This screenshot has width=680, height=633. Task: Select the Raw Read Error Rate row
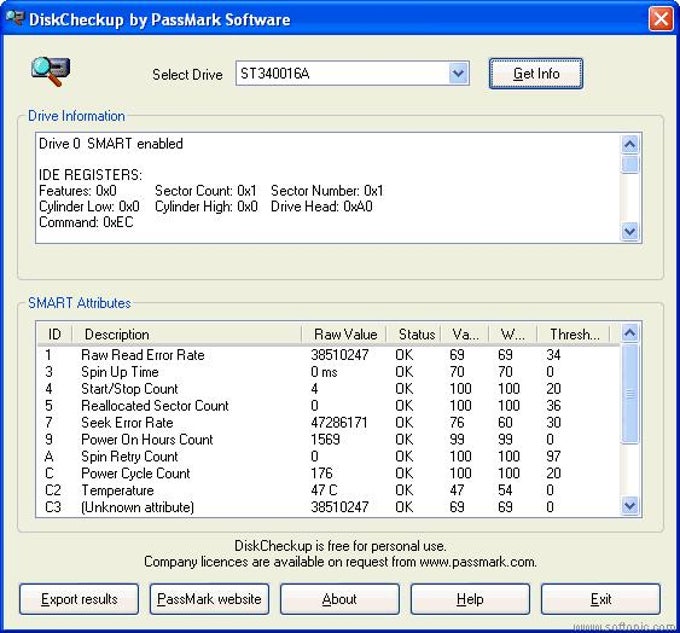[x=329, y=355]
